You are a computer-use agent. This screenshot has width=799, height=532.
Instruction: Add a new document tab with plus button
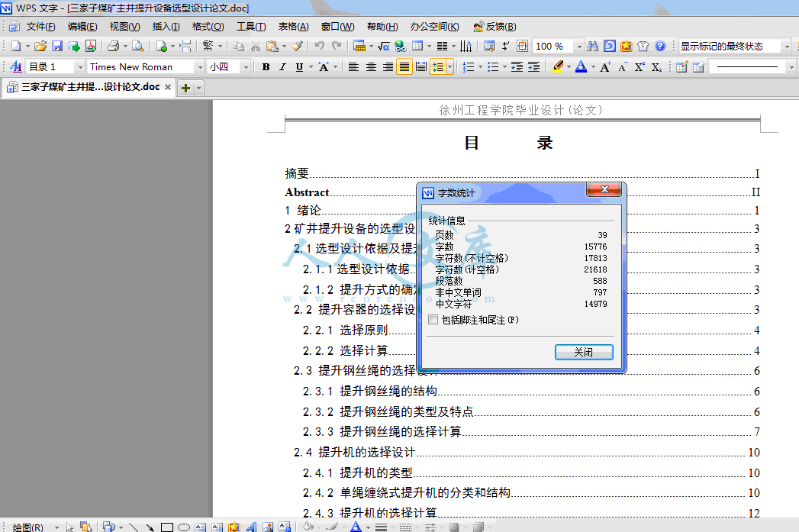[185, 88]
